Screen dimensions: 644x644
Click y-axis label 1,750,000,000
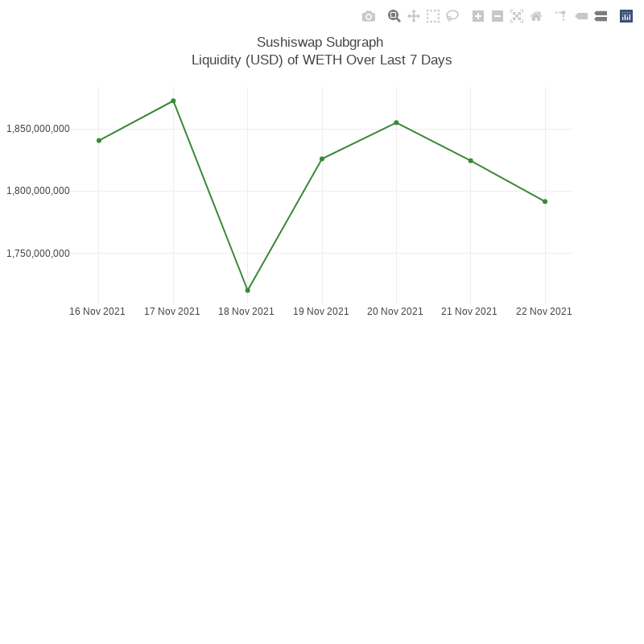pos(38,254)
